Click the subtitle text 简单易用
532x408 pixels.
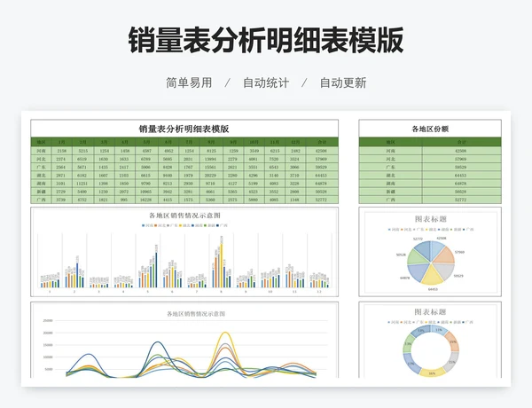[189, 82]
